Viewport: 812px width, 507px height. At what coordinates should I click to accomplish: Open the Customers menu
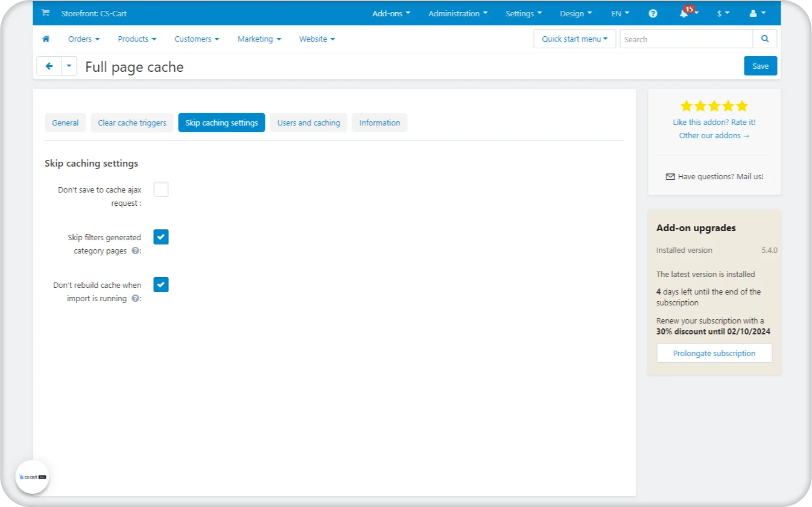197,39
